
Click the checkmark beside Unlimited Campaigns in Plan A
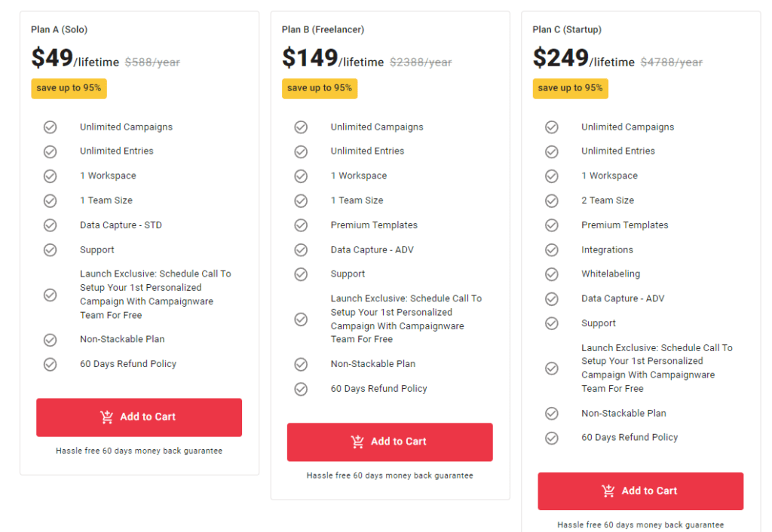coord(51,127)
